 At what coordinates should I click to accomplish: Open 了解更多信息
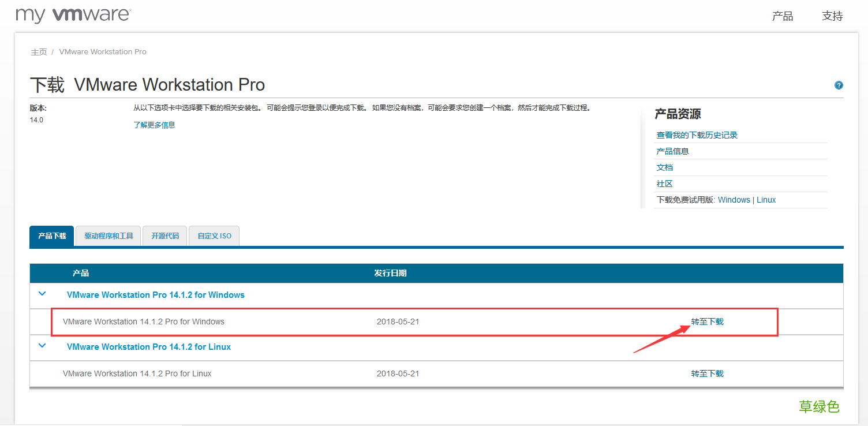pyautogui.click(x=155, y=124)
